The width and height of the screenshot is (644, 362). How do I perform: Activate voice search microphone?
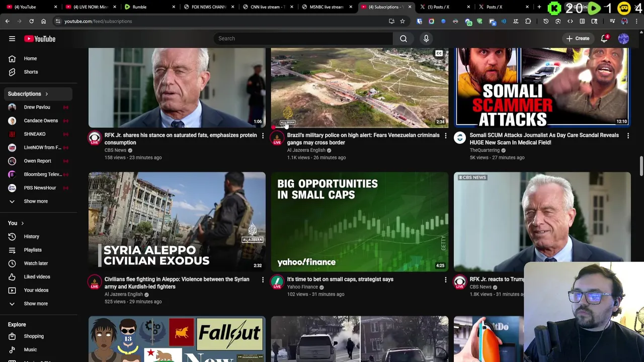(x=426, y=38)
